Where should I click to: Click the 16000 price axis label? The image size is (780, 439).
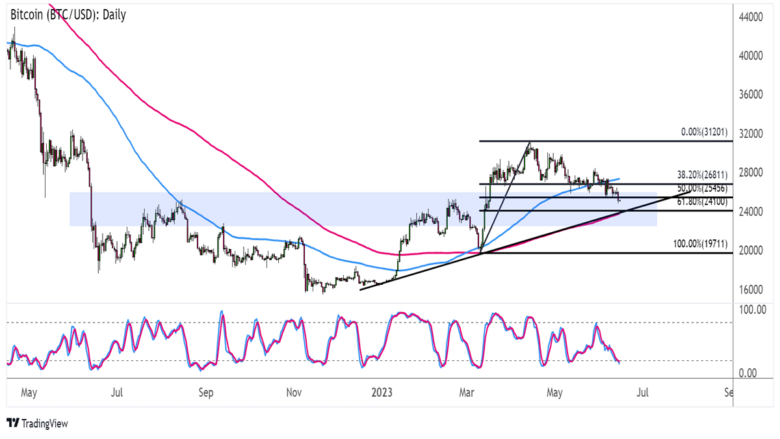753,290
